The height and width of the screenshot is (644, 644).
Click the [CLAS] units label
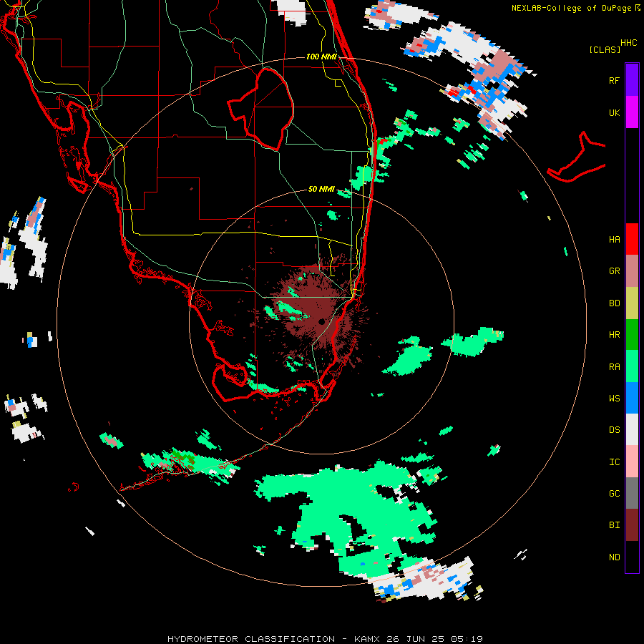605,49
